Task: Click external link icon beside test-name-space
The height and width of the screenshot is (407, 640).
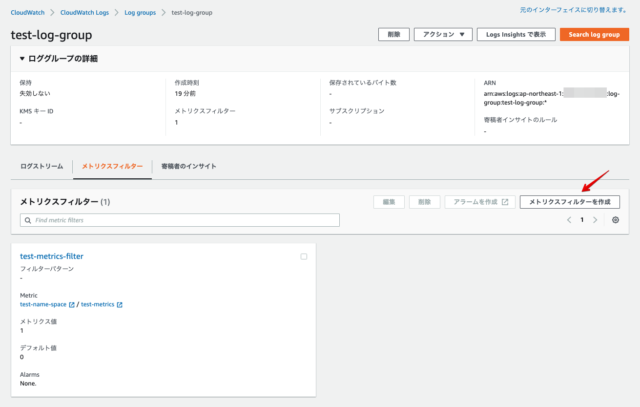Action: 72,305
